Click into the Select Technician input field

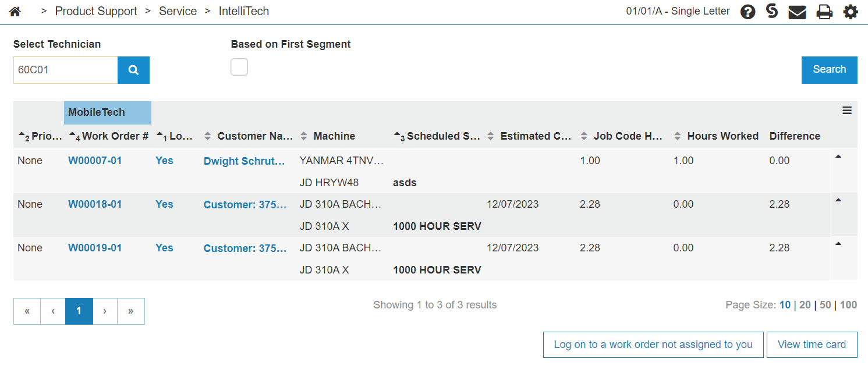(65, 70)
